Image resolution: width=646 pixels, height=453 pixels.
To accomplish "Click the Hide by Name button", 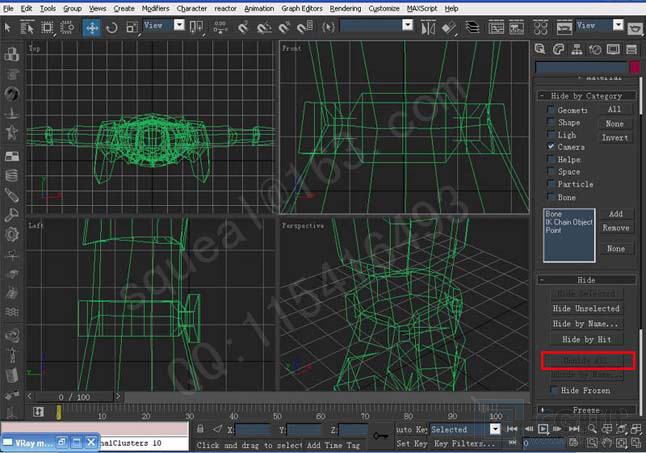I will point(586,324).
